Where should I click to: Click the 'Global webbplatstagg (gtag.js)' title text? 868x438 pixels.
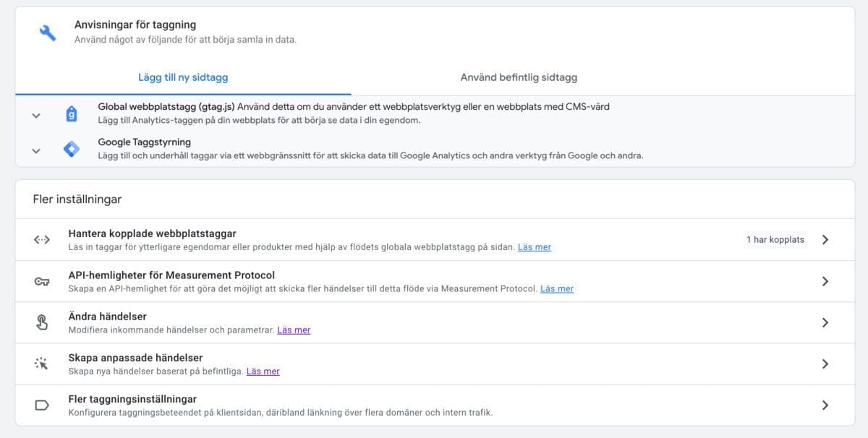pos(167,107)
